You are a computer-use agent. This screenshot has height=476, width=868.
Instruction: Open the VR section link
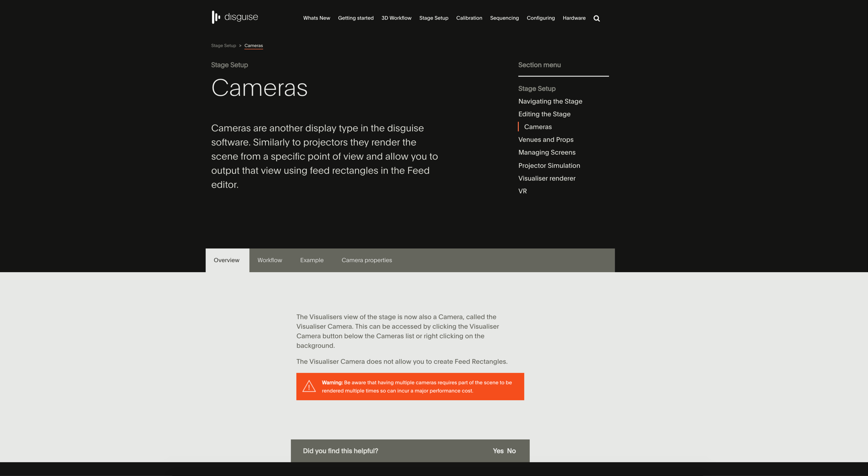click(522, 191)
